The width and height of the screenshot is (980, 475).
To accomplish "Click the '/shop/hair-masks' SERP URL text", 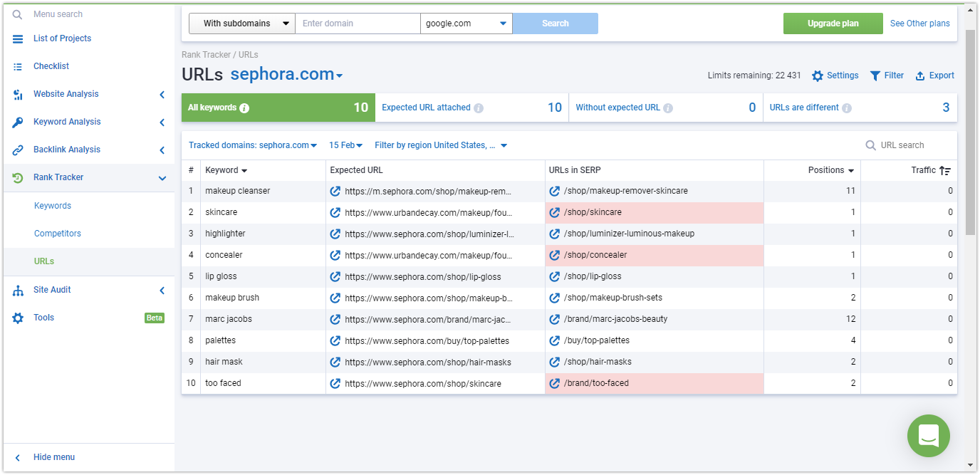I will [x=598, y=362].
